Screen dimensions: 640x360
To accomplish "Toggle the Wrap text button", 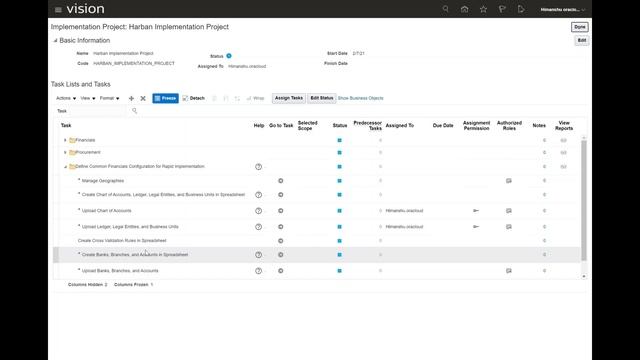I will click(256, 98).
